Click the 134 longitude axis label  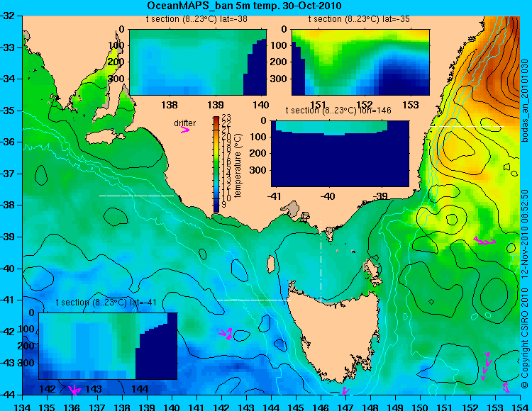(23, 406)
